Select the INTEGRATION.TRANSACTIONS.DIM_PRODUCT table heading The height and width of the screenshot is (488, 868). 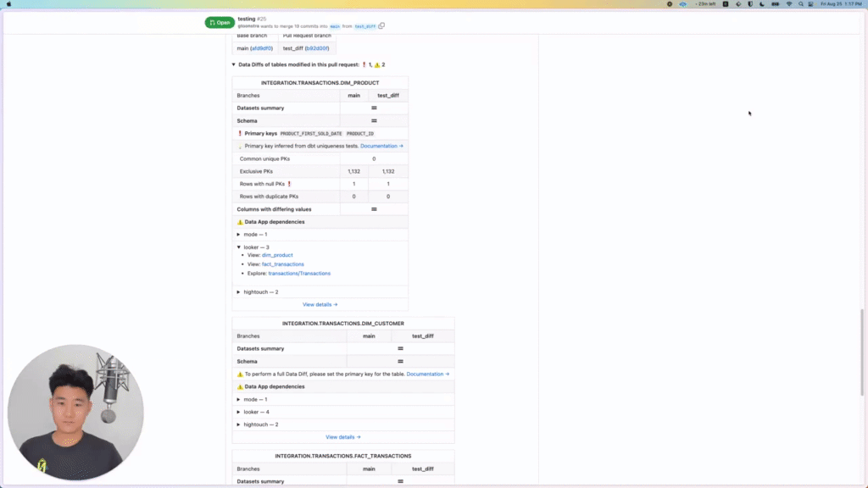[320, 83]
